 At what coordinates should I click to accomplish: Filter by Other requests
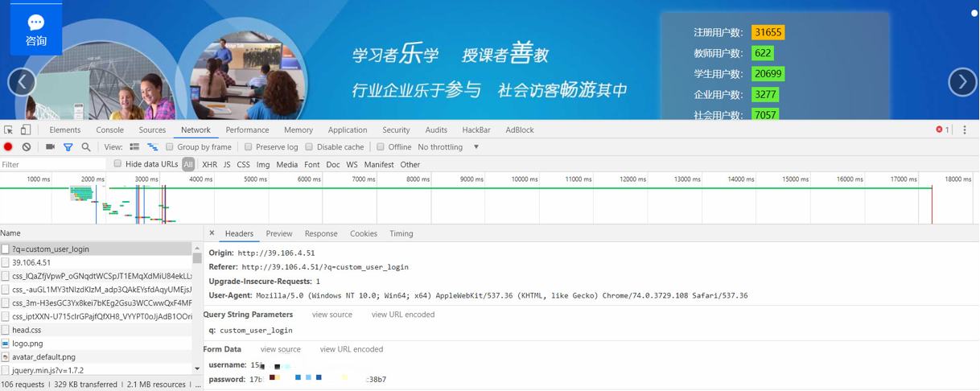tap(410, 164)
